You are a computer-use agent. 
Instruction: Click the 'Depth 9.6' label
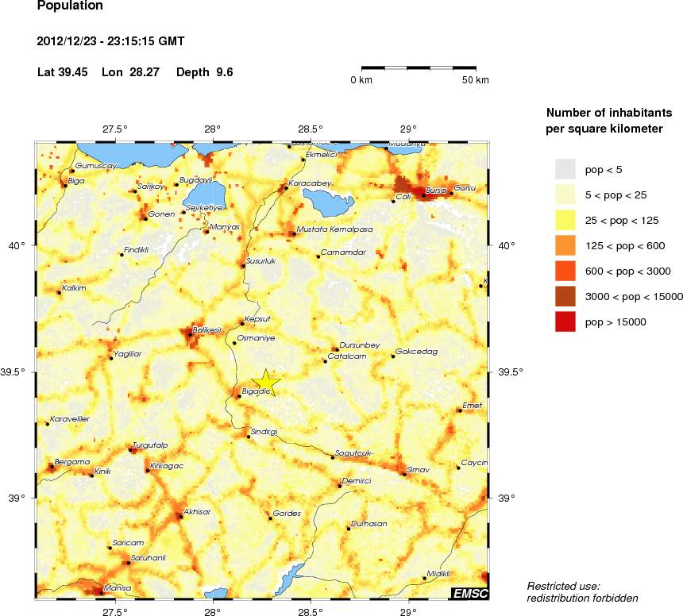click(204, 72)
